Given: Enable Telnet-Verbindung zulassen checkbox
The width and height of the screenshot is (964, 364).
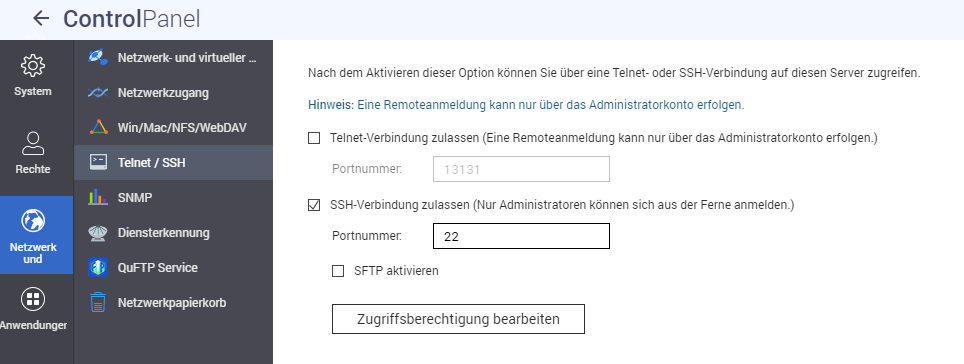Looking at the screenshot, I should pyautogui.click(x=314, y=138).
